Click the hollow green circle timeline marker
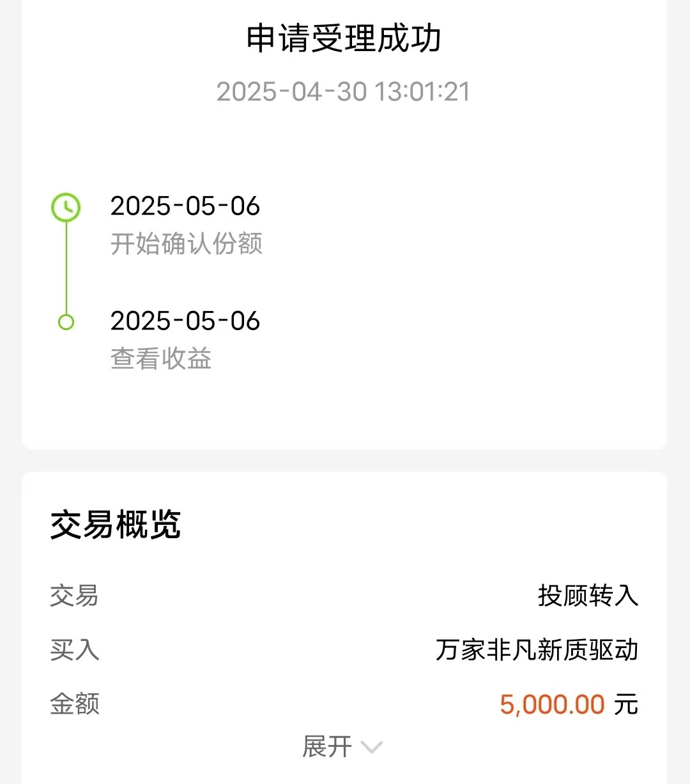 pyautogui.click(x=66, y=322)
